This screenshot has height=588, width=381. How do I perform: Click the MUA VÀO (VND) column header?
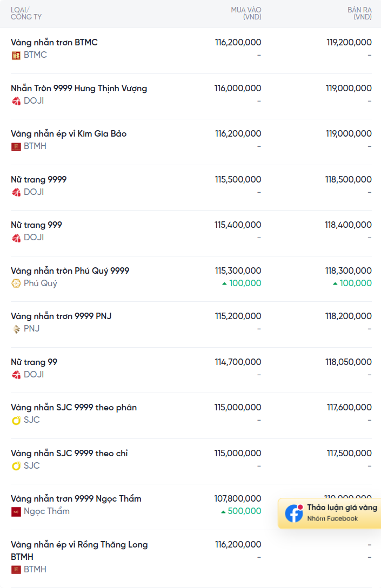(246, 13)
